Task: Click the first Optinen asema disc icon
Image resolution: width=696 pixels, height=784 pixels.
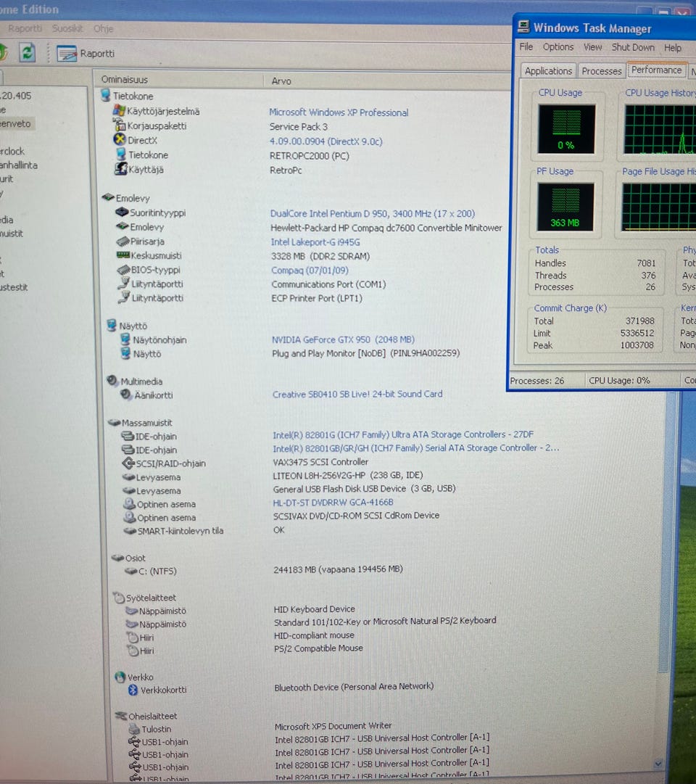Action: (x=130, y=503)
